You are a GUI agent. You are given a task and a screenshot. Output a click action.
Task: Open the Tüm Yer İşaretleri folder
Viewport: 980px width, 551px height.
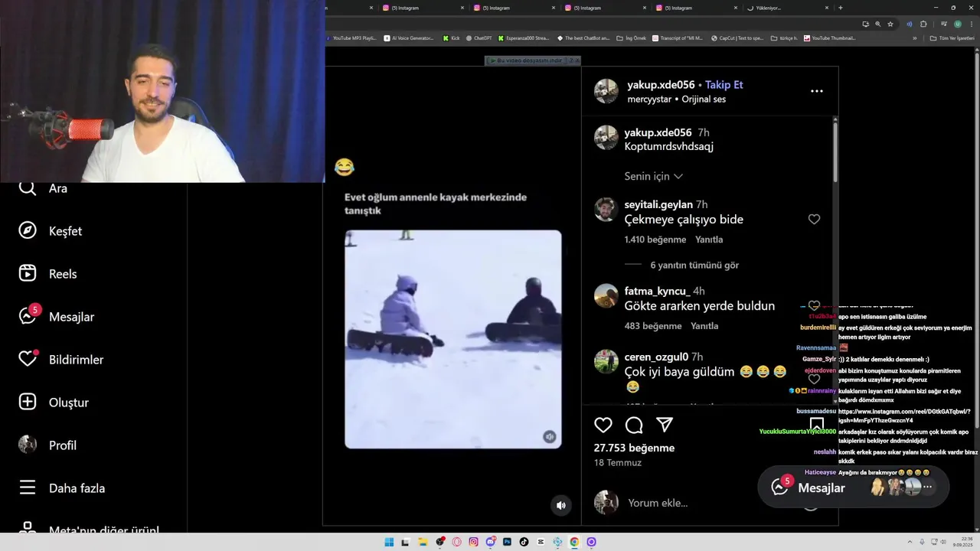953,38
